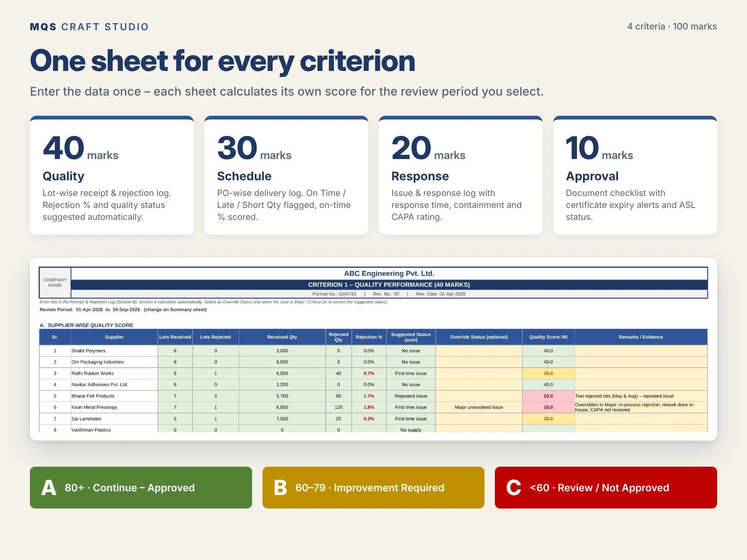Image resolution: width=747 pixels, height=560 pixels.
Task: Click the Om Packaging Industries supplier cell
Action: (114, 362)
